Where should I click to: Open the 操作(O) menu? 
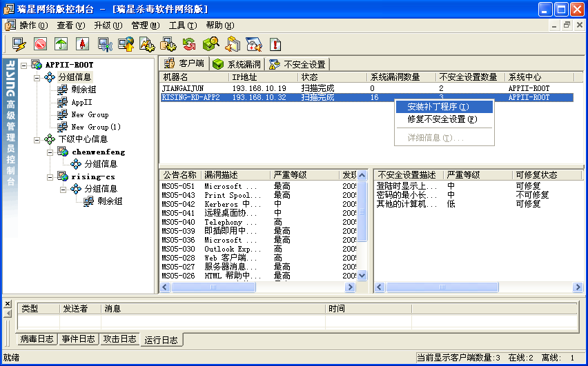(x=34, y=26)
